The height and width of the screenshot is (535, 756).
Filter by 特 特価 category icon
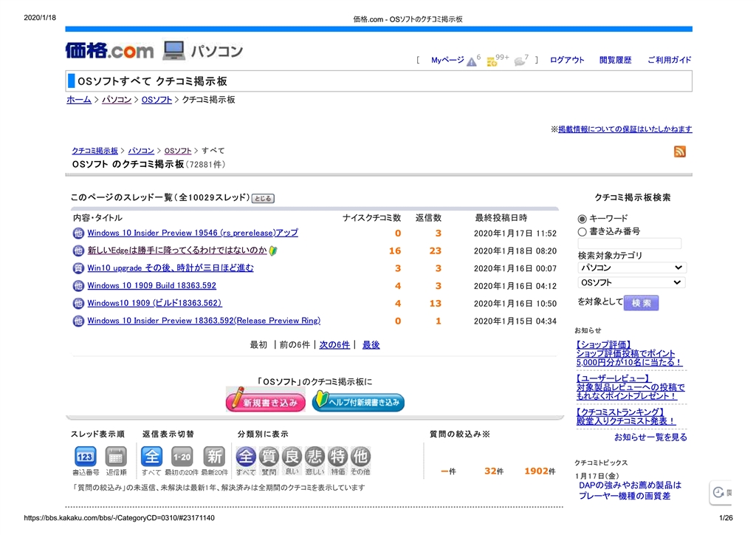click(337, 457)
